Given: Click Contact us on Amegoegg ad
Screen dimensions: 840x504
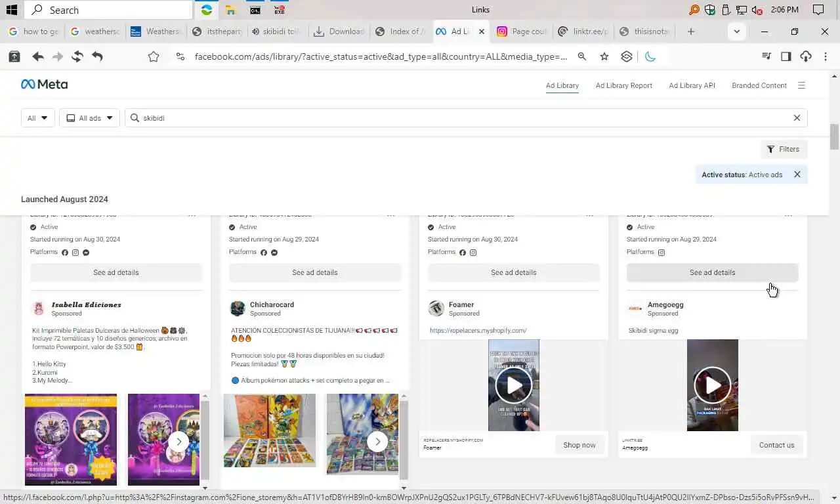Looking at the screenshot, I should [777, 445].
